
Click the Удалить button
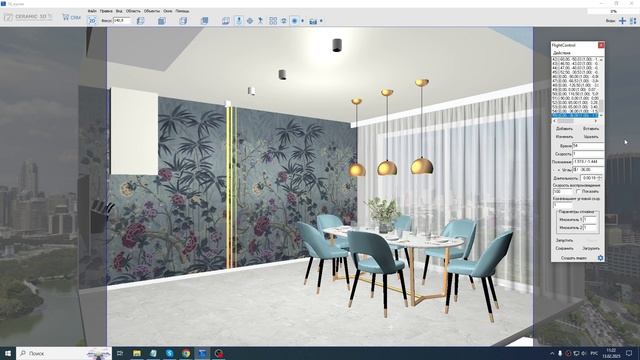[x=591, y=137]
